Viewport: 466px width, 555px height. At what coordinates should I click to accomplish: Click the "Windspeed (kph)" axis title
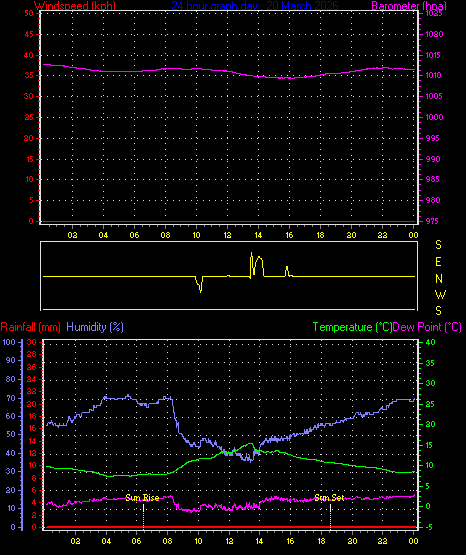(x=75, y=6)
